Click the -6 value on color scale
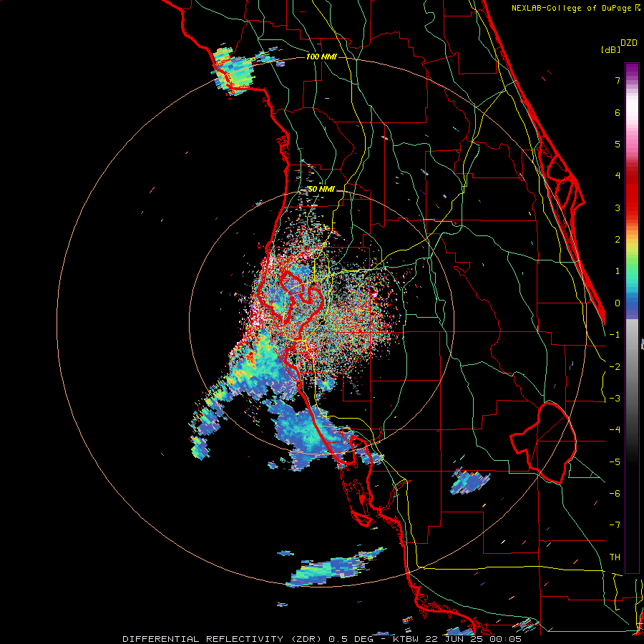644x644 pixels. pyautogui.click(x=615, y=494)
